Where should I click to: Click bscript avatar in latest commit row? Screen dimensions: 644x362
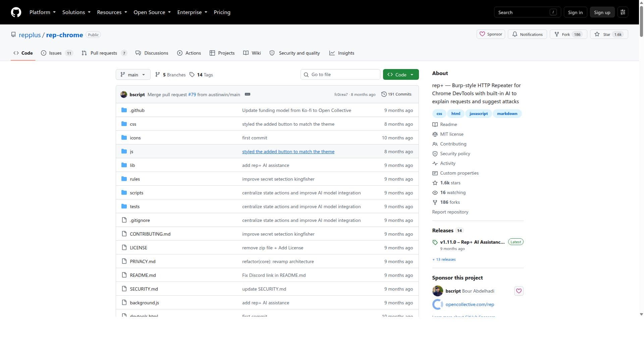pos(124,95)
